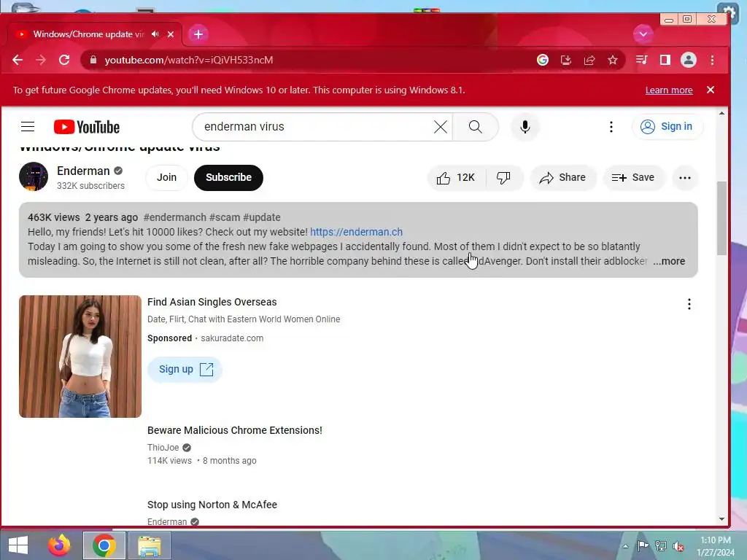Click Chrome icon in the taskbar
The image size is (747, 560).
tap(104, 545)
